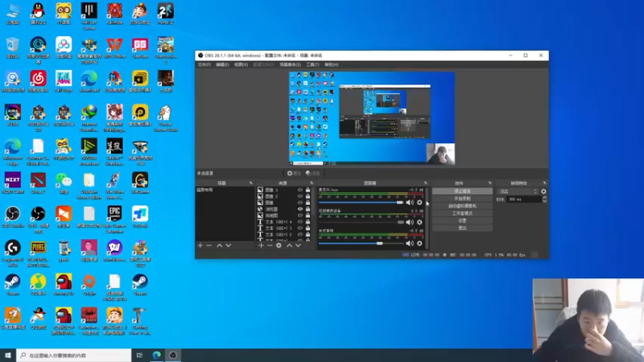Mute the 麦克风/Aux channel speaker
The width and height of the screenshot is (644, 362).
pyautogui.click(x=410, y=203)
